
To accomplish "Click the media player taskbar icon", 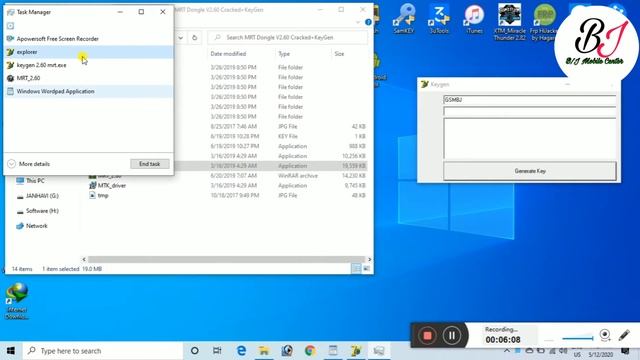I will click(287, 351).
